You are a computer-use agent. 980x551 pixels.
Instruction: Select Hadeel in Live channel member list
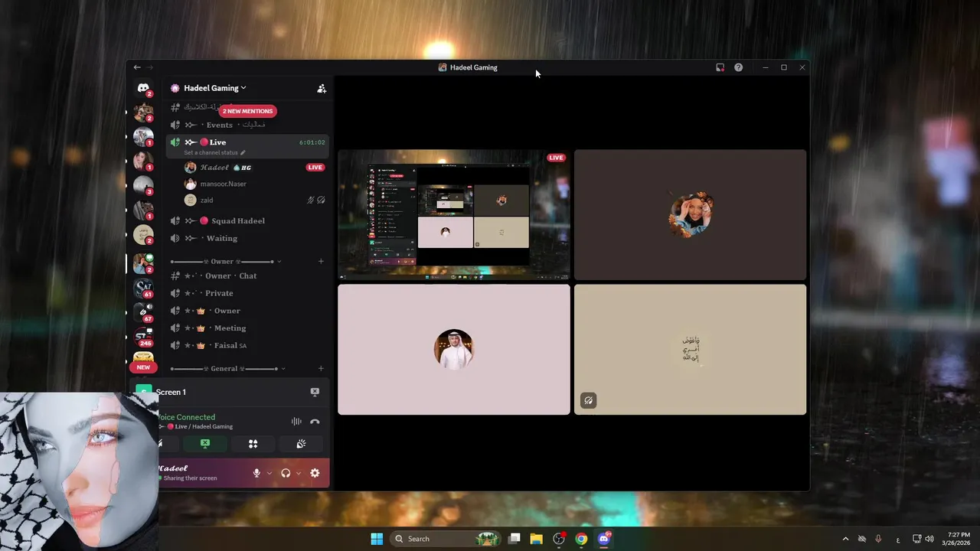214,168
